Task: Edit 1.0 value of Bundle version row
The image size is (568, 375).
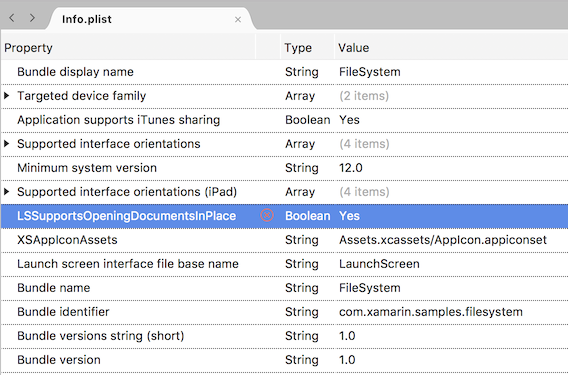Action: click(x=347, y=360)
